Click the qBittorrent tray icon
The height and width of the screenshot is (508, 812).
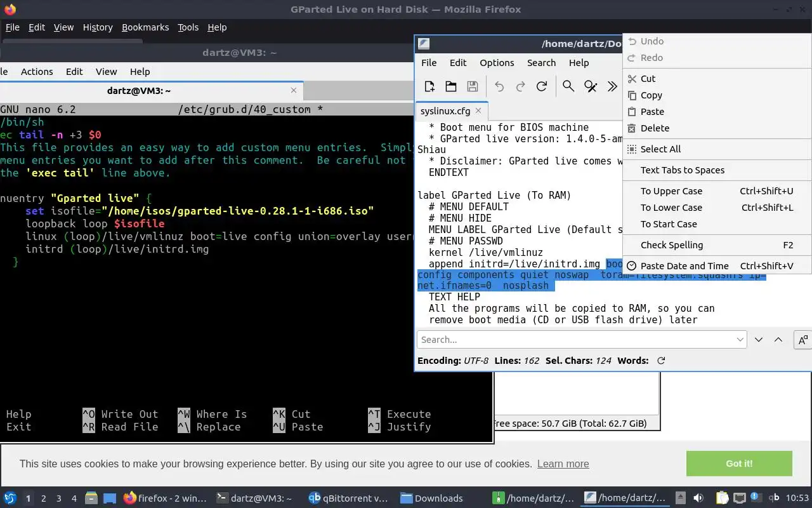[x=774, y=498]
